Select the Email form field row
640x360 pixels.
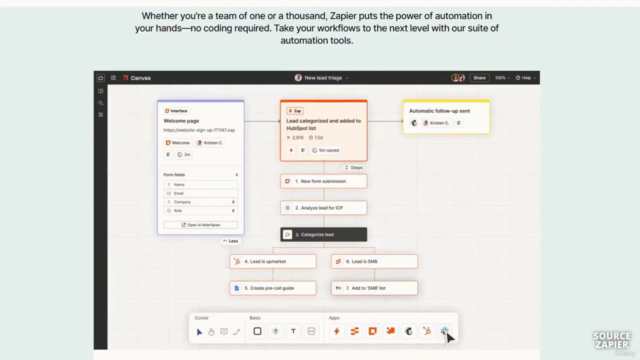(x=200, y=193)
